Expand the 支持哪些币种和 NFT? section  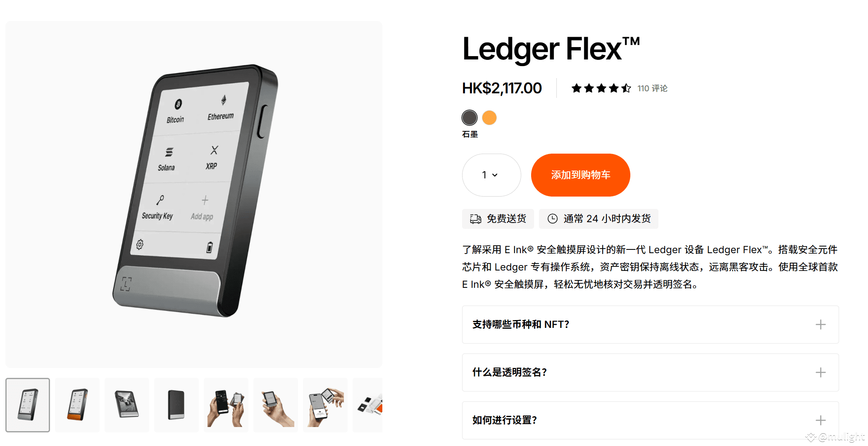click(x=650, y=325)
